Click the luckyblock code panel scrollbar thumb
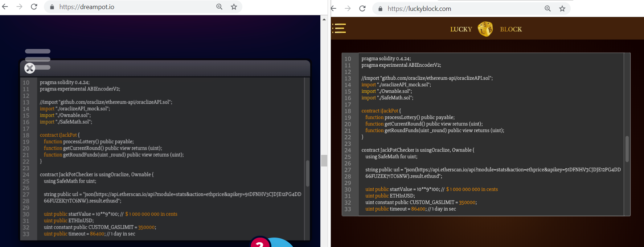The image size is (644, 247). (627, 149)
